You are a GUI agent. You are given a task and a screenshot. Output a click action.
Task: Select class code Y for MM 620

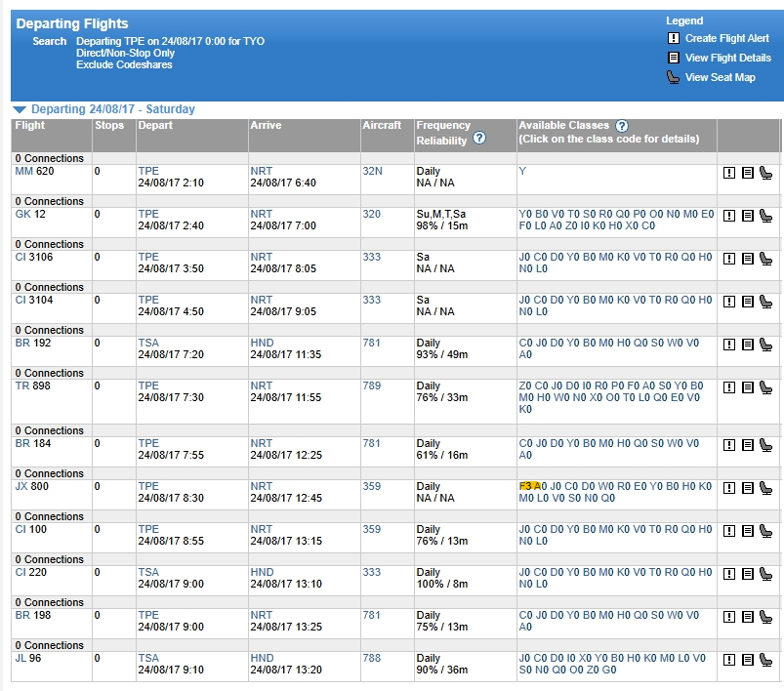pyautogui.click(x=522, y=171)
